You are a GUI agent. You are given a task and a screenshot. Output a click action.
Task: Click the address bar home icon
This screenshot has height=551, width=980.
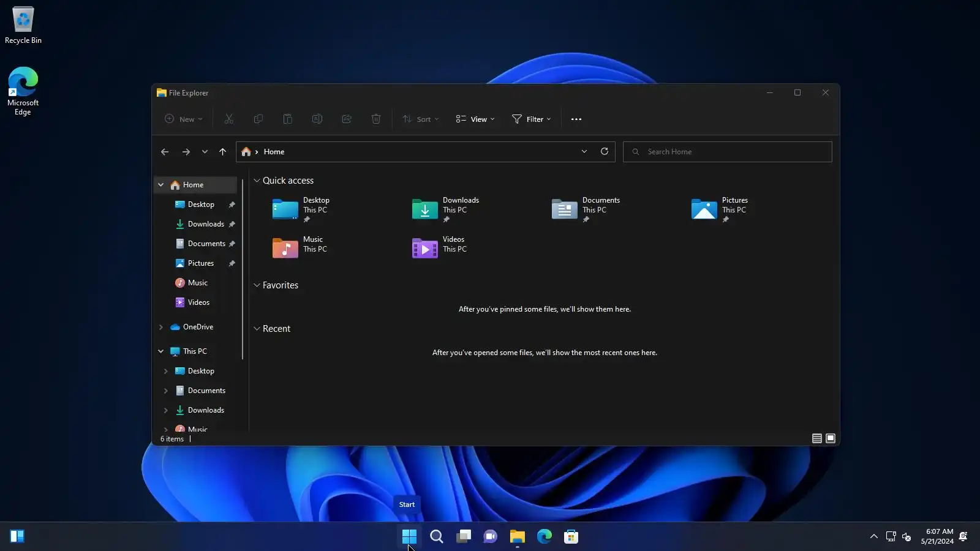(x=246, y=152)
